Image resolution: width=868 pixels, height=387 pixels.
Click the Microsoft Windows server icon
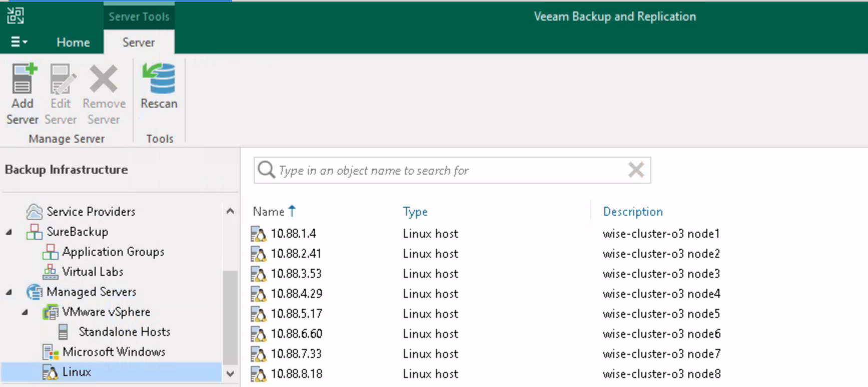coord(50,352)
